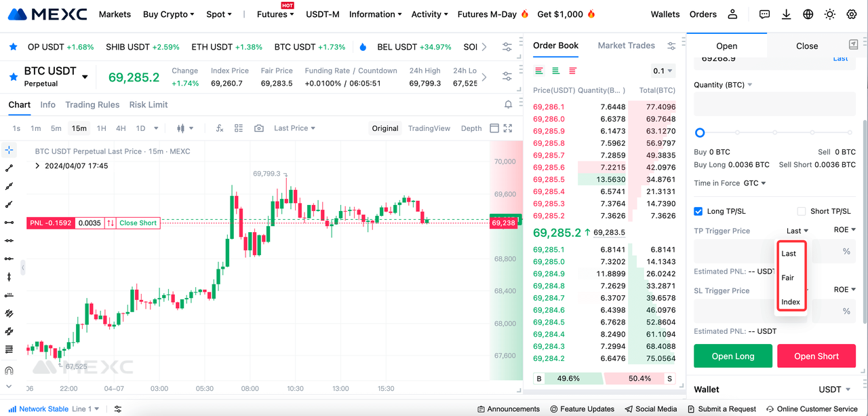Open the futures calculator icon
Image resolution: width=868 pixels, height=416 pixels.
click(x=853, y=45)
